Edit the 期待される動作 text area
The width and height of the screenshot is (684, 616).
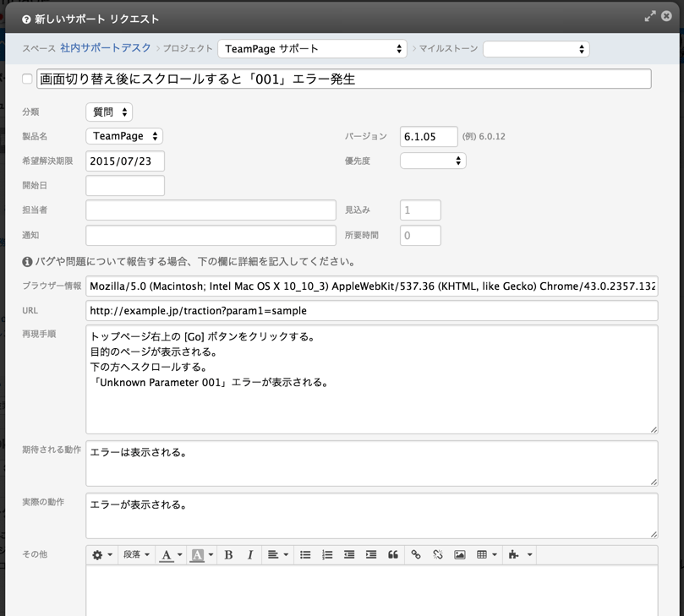372,463
